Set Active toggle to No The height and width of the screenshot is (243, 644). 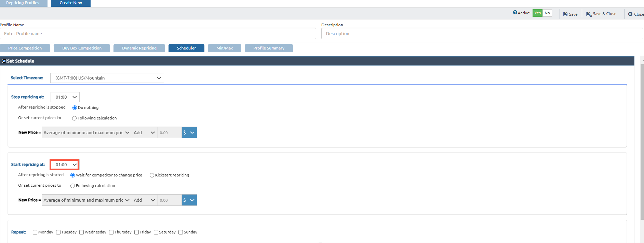(x=547, y=13)
